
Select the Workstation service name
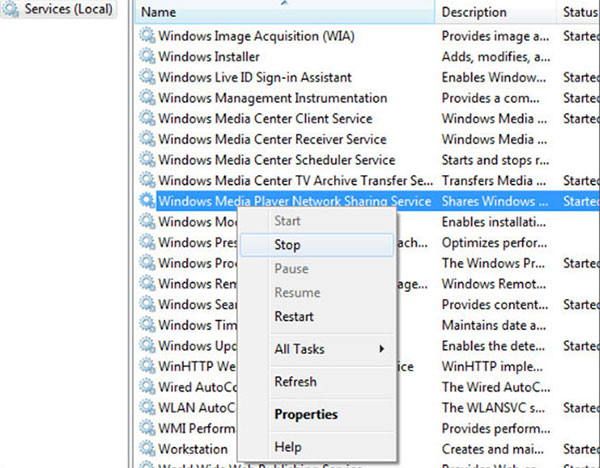click(193, 449)
